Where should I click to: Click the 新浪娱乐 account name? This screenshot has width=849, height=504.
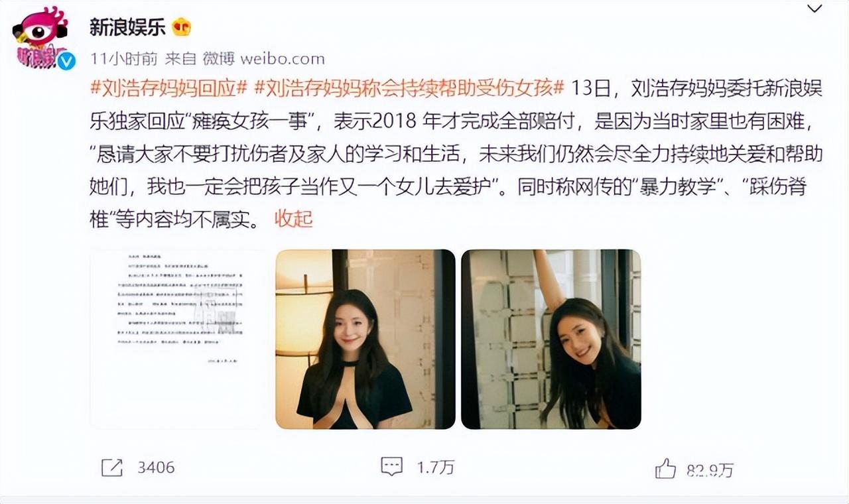127,27
